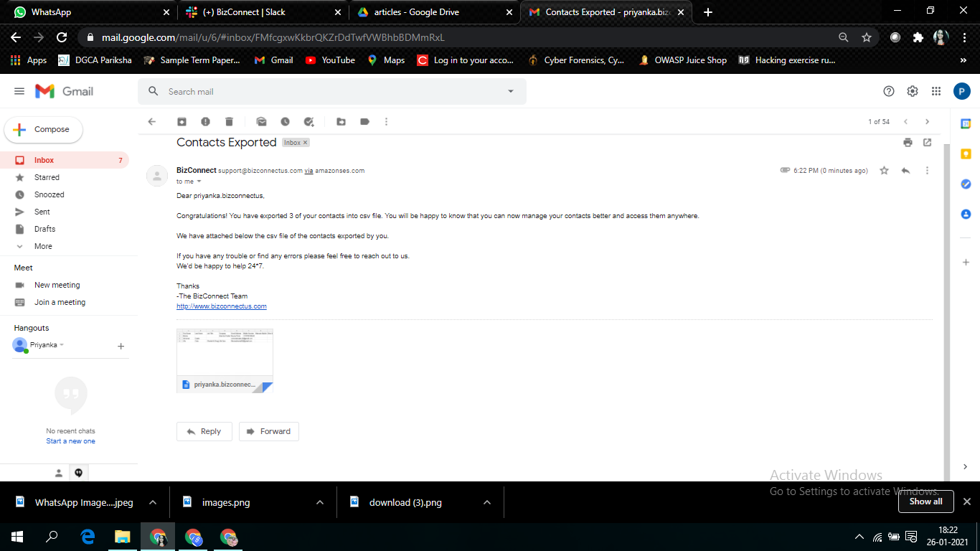Remove Inbox label from email
The width and height of the screenshot is (980, 551).
305,143
